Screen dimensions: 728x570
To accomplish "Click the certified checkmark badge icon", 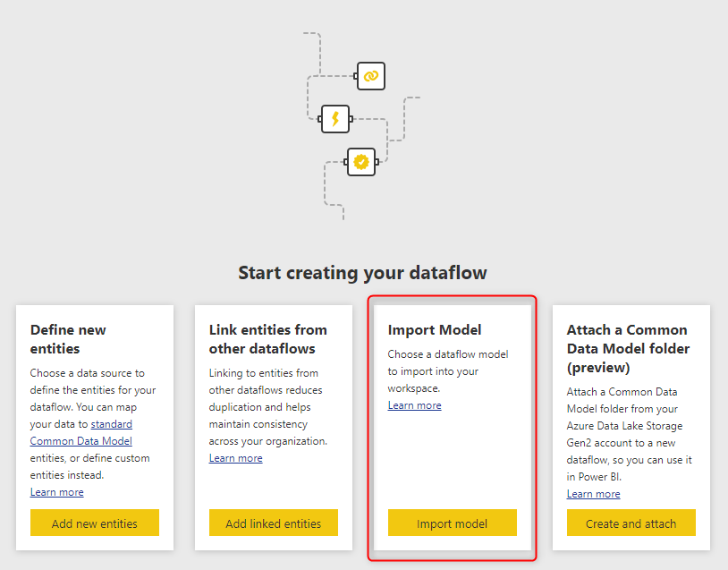I will tap(361, 162).
